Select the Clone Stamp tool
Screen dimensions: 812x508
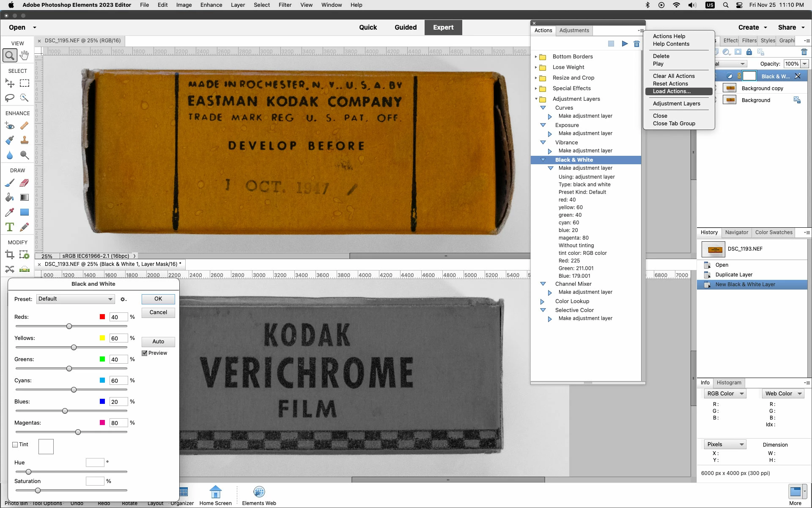(25, 140)
